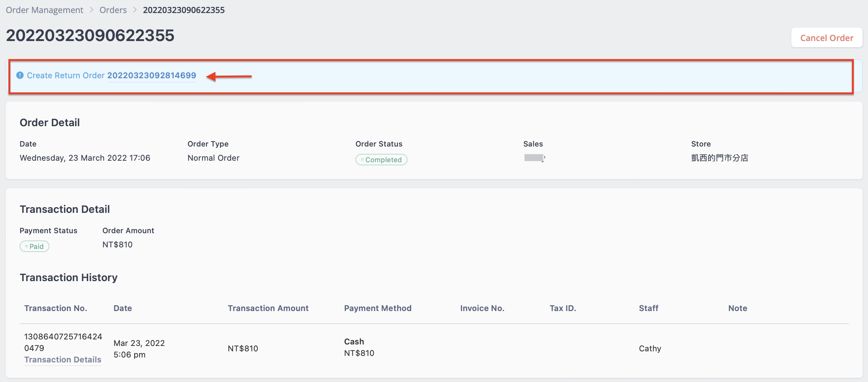Image resolution: width=868 pixels, height=382 pixels.
Task: Click the Transaction Amount column header
Action: [268, 308]
